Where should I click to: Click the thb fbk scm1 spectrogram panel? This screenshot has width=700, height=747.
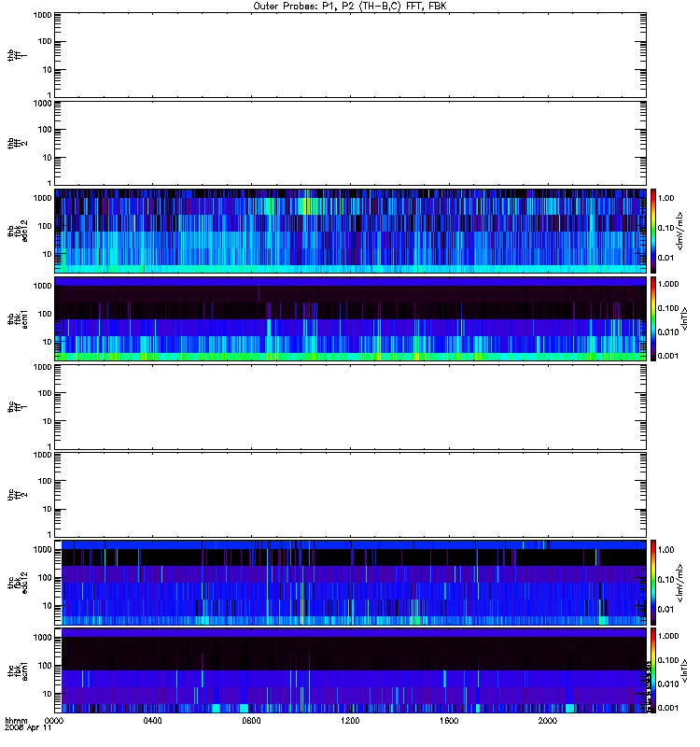pos(351,318)
